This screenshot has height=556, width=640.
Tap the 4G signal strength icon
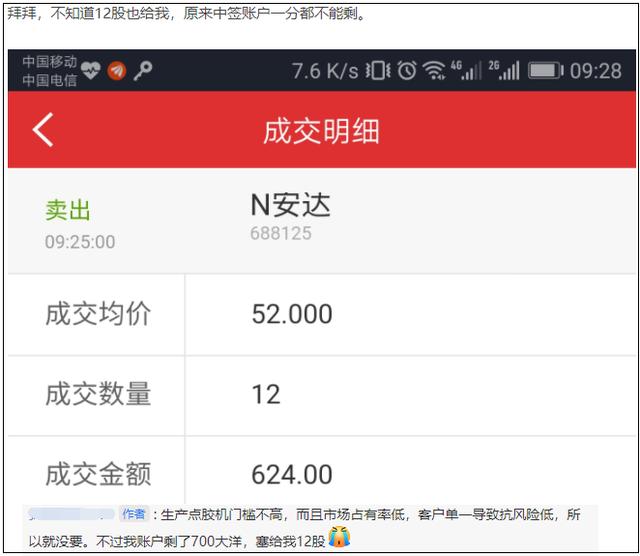[466, 70]
